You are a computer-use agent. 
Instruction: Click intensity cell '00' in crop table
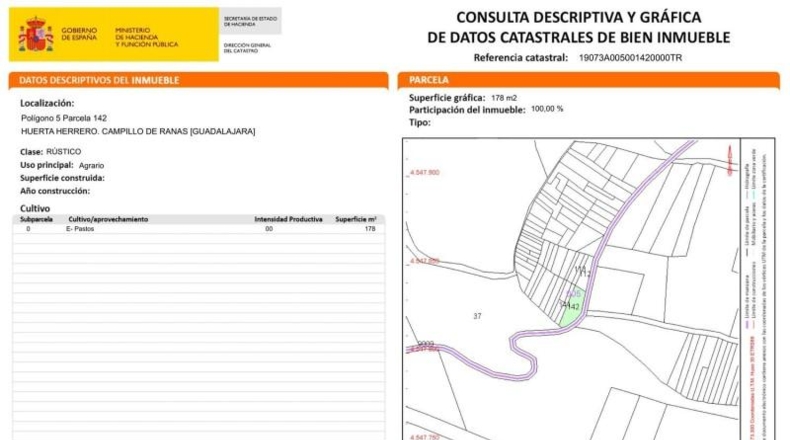click(269, 229)
